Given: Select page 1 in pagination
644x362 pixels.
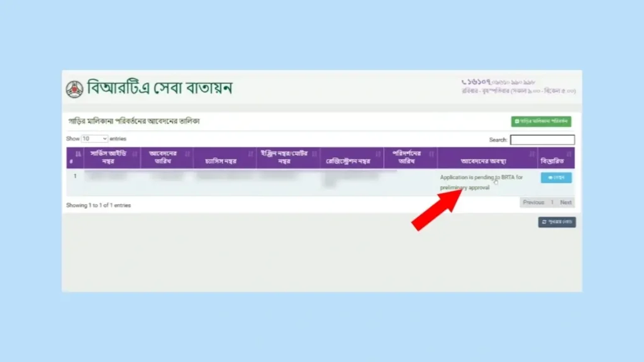Looking at the screenshot, I should 552,202.
